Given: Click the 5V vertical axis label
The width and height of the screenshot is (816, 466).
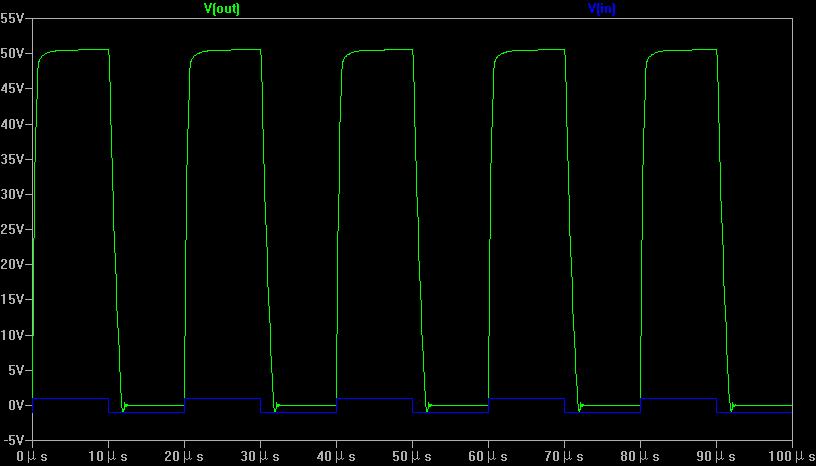Looking at the screenshot, I should point(16,370).
